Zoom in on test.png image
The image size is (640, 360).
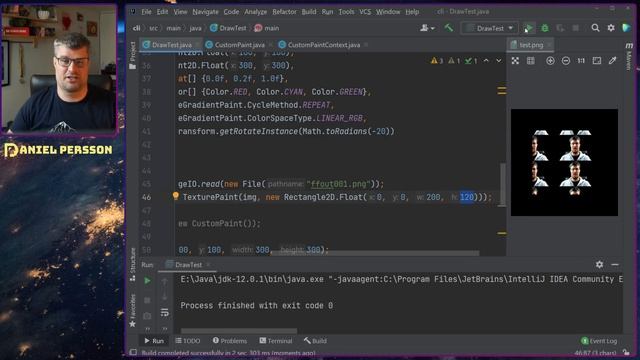(x=550, y=61)
